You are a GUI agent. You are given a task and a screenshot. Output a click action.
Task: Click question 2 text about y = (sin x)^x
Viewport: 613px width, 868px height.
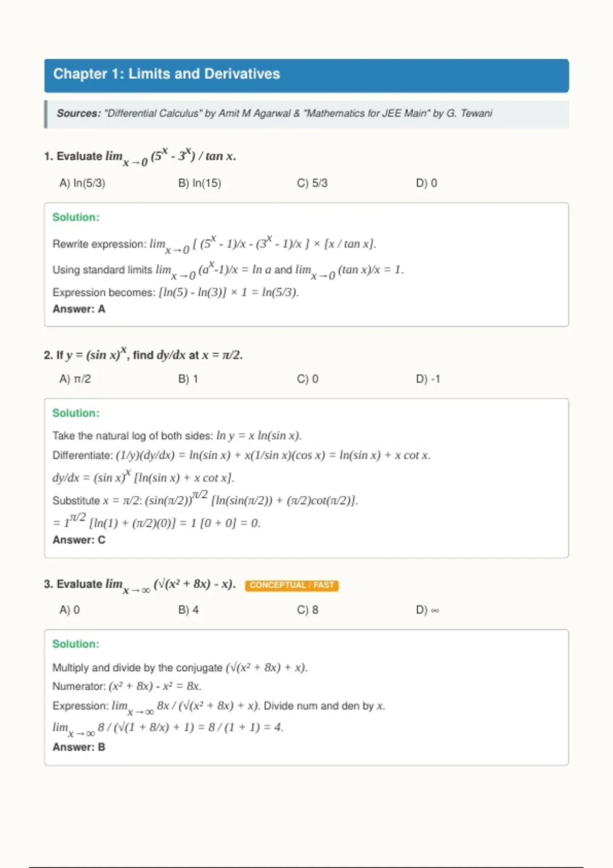tap(144, 353)
